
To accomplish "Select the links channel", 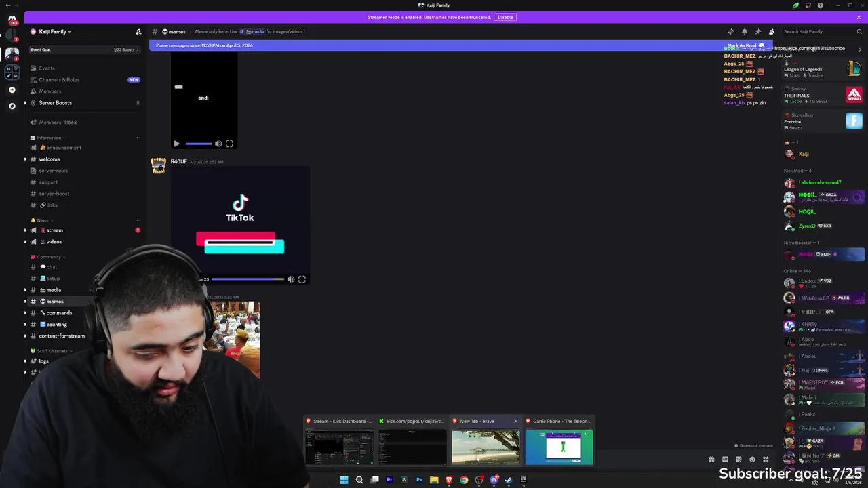I will click(84, 205).
